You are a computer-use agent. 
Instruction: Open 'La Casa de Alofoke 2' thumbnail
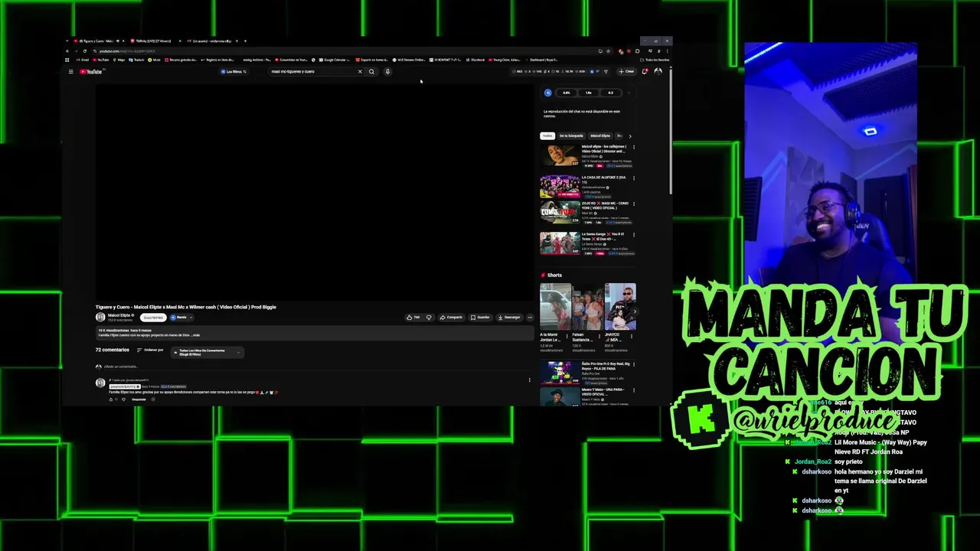coord(560,186)
